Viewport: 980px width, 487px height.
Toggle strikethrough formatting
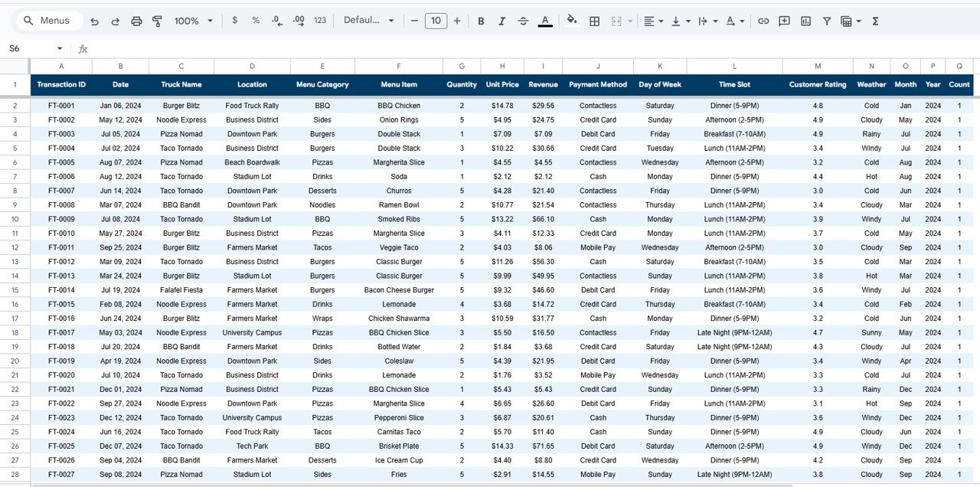(x=524, y=21)
